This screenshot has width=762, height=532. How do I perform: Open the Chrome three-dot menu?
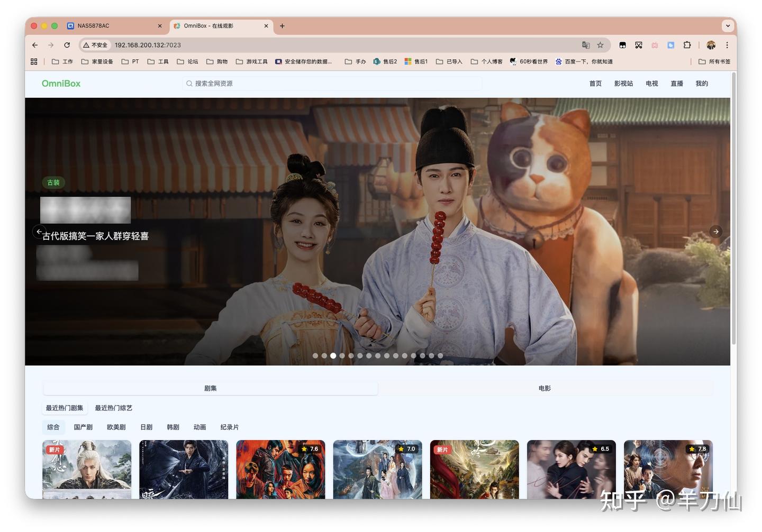727,45
